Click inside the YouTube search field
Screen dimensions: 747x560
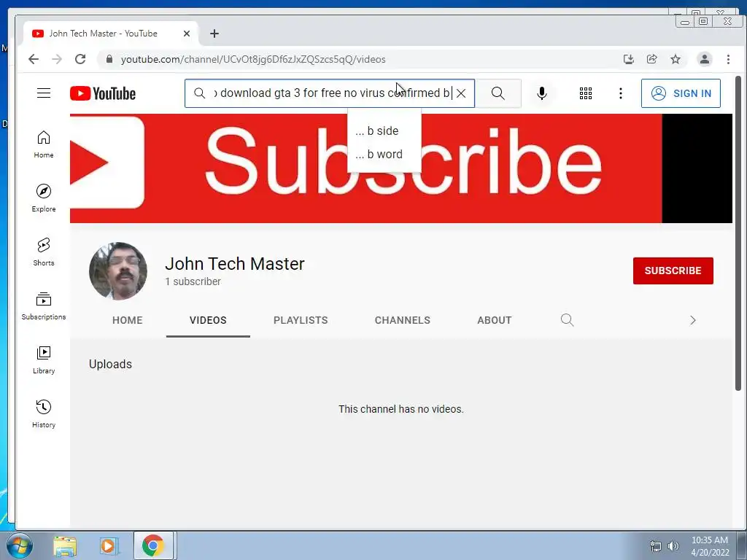coord(330,93)
